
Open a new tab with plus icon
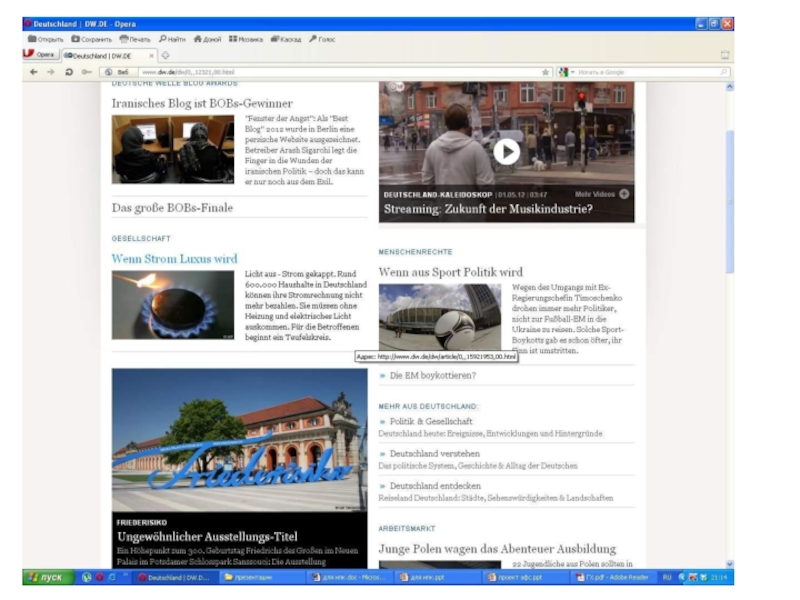(165, 55)
